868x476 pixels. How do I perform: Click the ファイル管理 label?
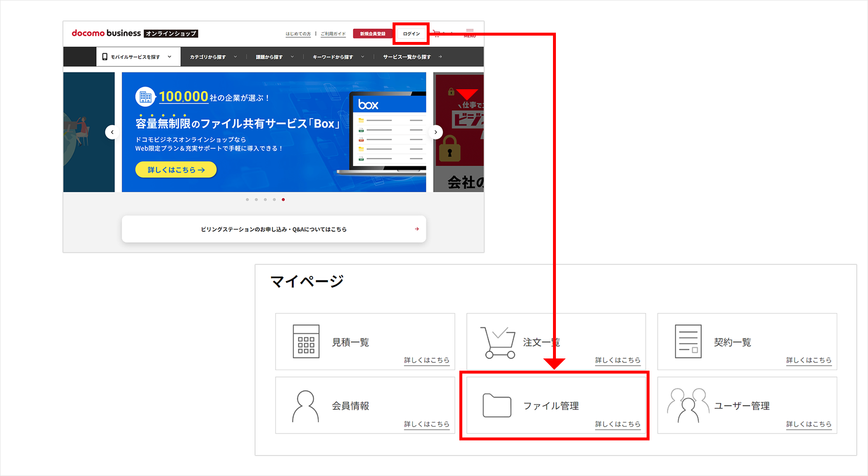tap(551, 406)
